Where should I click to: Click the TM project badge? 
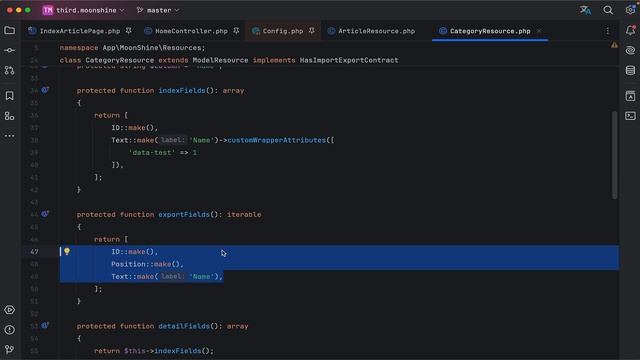[48, 10]
